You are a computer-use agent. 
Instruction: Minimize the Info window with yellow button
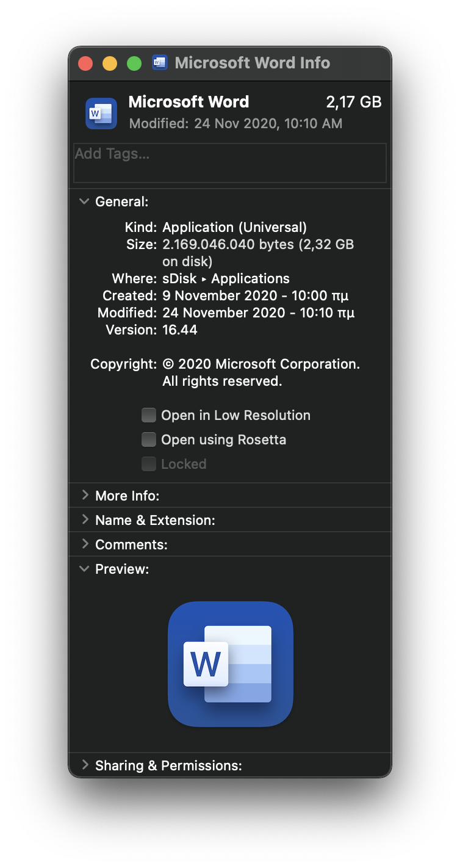pos(110,63)
